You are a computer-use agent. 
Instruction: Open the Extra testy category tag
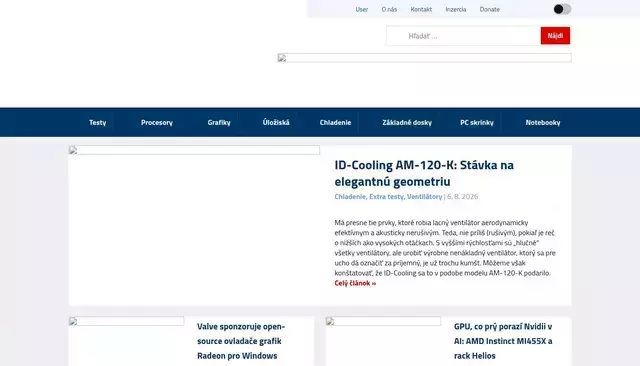click(386, 197)
